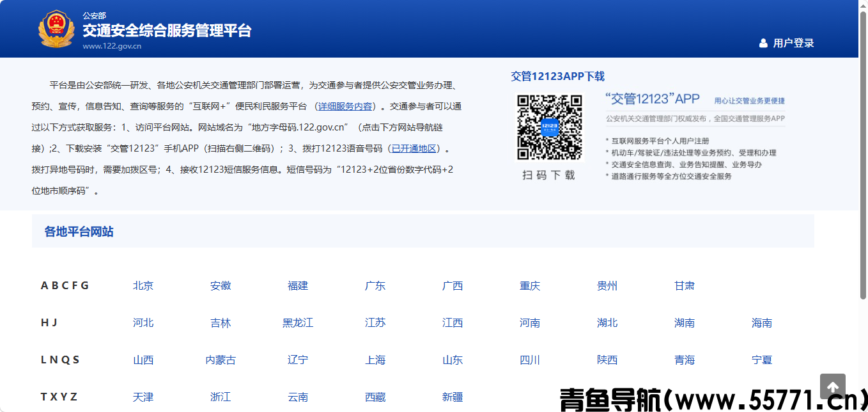Go to the 湖北 site

[x=607, y=323]
